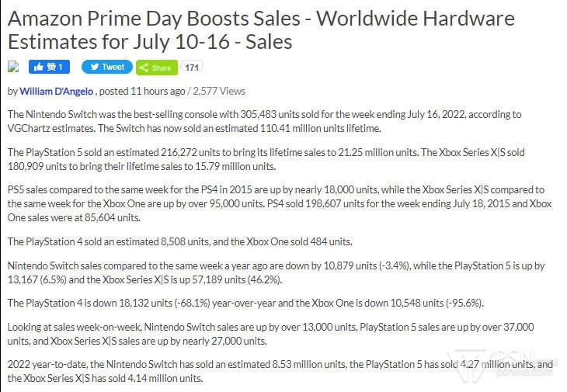Click the 2,577 Views counter text
The width and height of the screenshot is (567, 392).
pyautogui.click(x=219, y=91)
